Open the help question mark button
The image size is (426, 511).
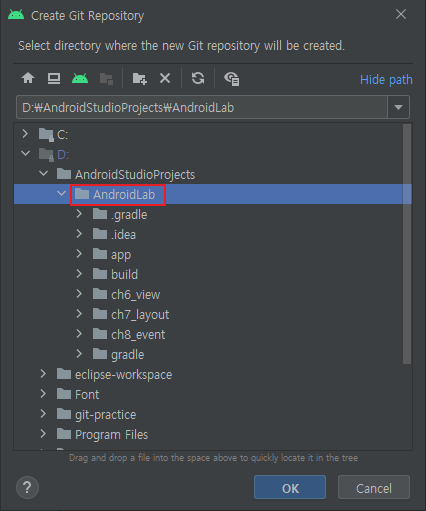27,488
